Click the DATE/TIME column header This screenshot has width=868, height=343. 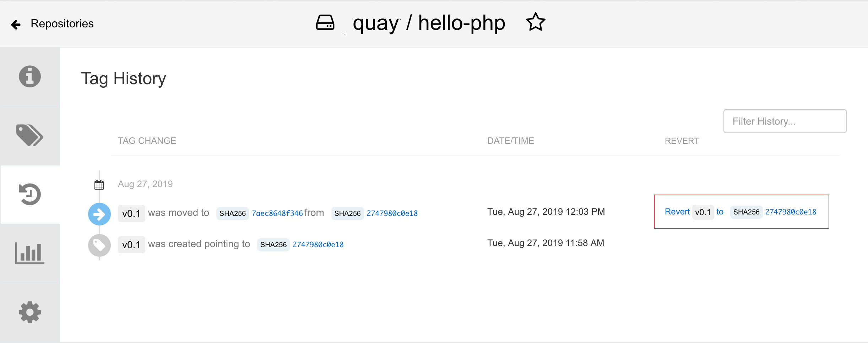511,141
